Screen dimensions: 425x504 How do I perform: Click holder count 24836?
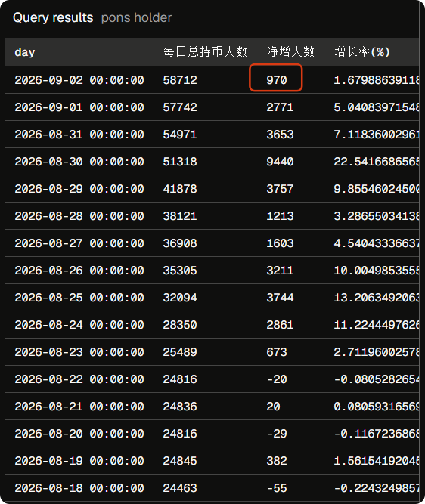pyautogui.click(x=180, y=407)
